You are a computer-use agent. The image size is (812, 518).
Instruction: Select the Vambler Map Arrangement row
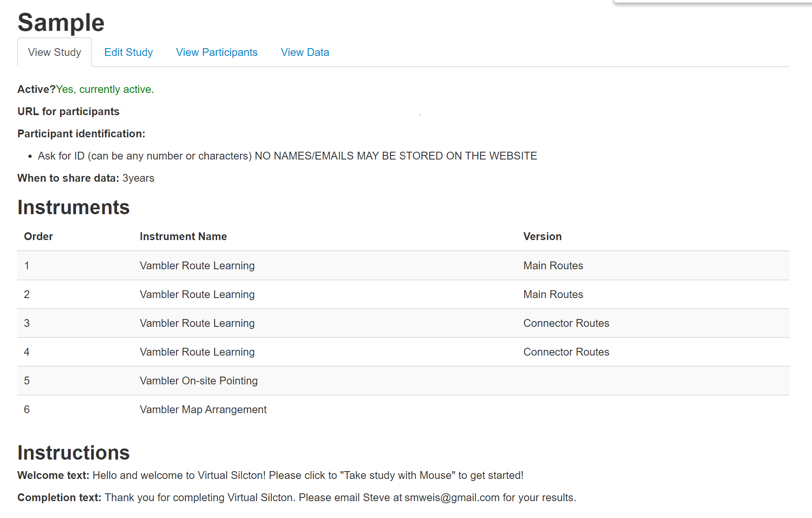[x=203, y=409]
